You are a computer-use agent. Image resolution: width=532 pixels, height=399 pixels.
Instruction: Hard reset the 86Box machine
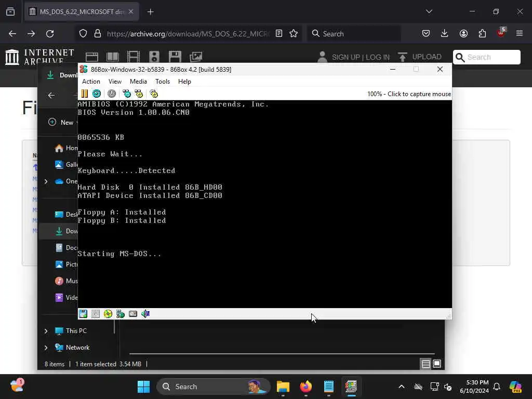(96, 94)
